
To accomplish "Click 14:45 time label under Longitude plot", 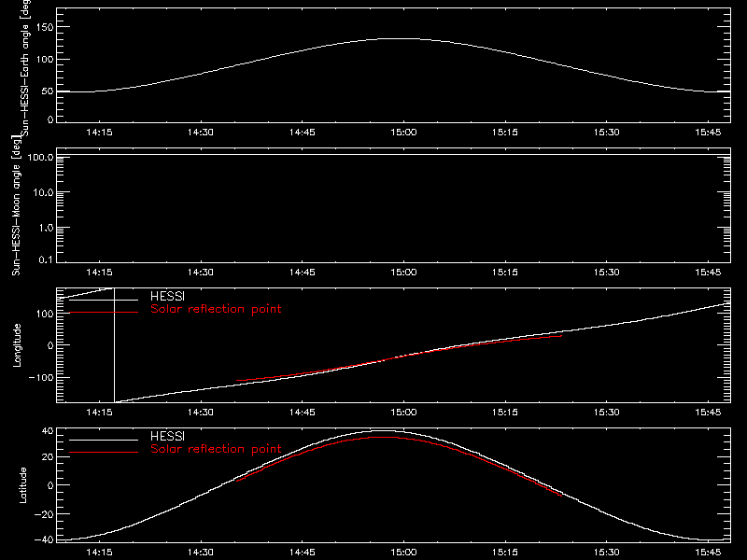I will (x=302, y=412).
